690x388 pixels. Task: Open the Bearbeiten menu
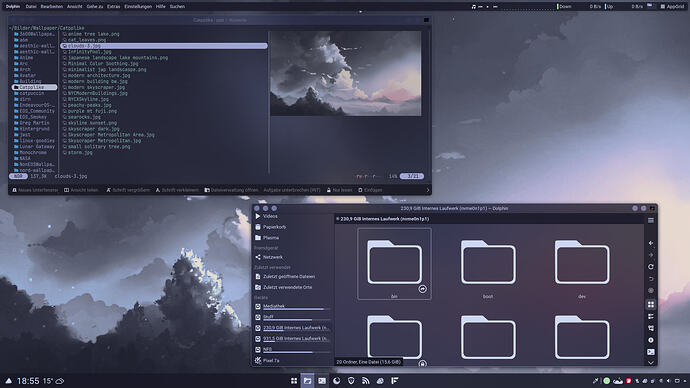click(51, 7)
